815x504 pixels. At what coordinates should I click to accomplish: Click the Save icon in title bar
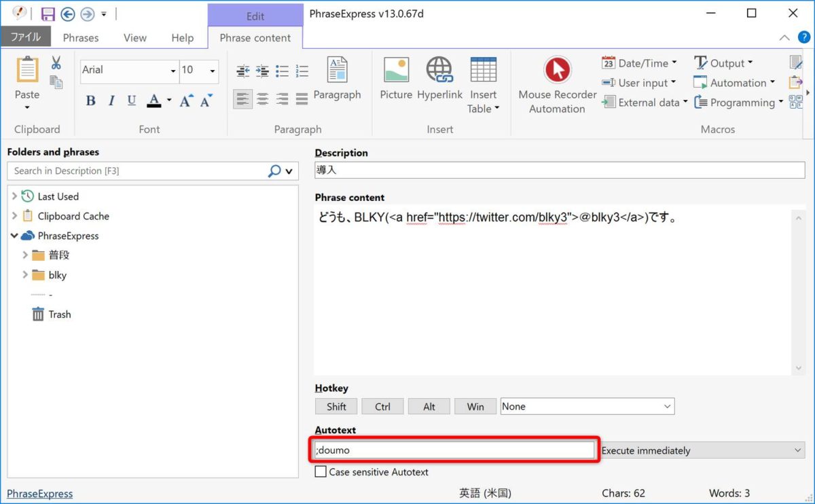click(48, 14)
